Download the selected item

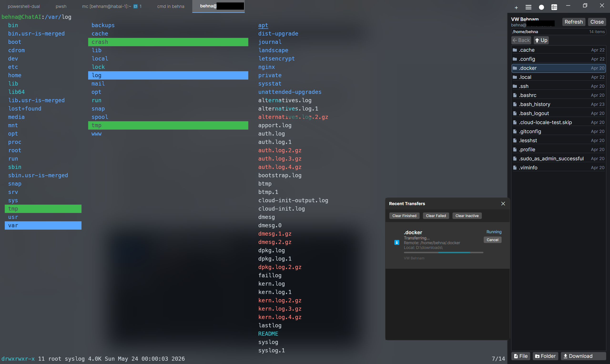(583, 356)
